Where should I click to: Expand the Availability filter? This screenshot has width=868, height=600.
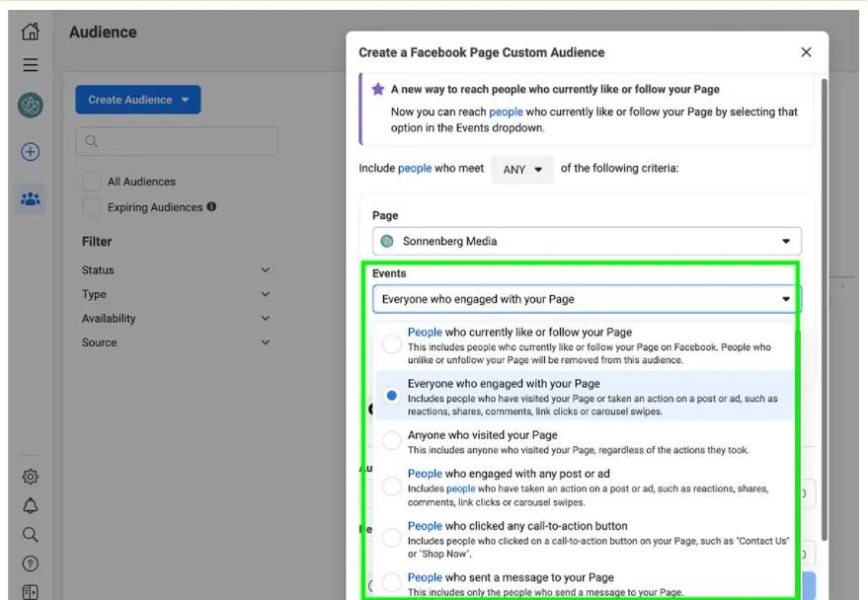pyautogui.click(x=176, y=318)
